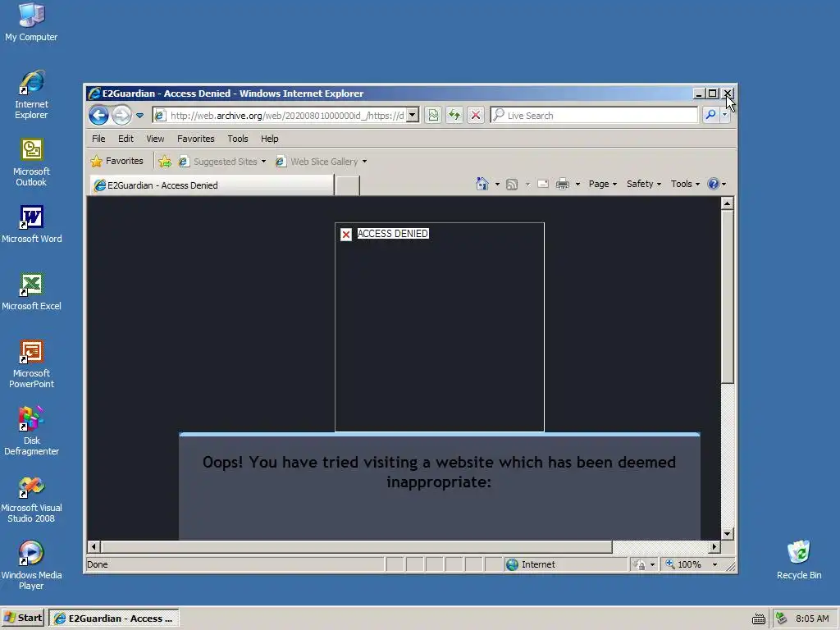The height and width of the screenshot is (630, 840).
Task: Refresh the page with the green arrows icon
Action: pyautogui.click(x=454, y=115)
